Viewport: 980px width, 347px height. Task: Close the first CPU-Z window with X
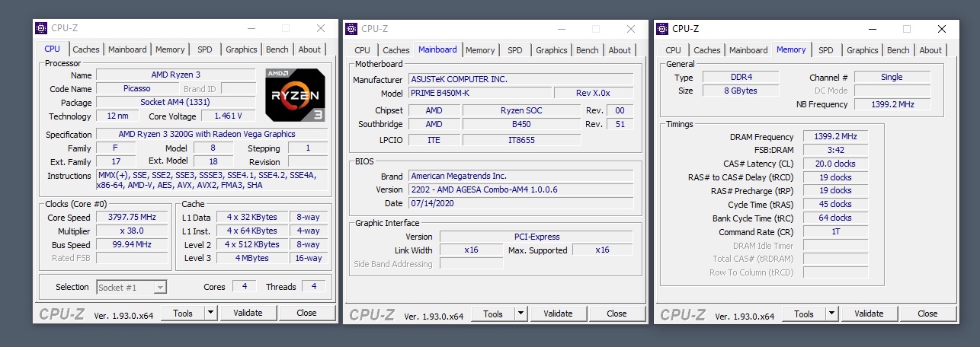[321, 28]
